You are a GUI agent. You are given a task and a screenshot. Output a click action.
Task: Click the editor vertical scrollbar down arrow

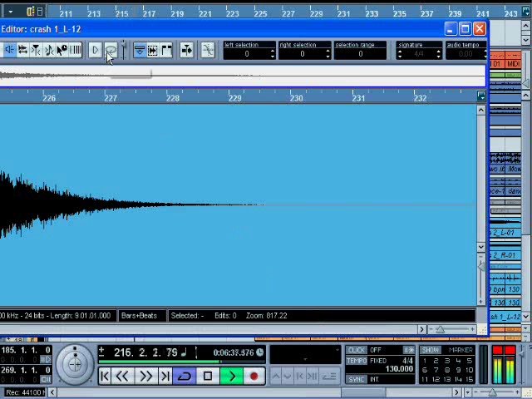pyautogui.click(x=481, y=247)
